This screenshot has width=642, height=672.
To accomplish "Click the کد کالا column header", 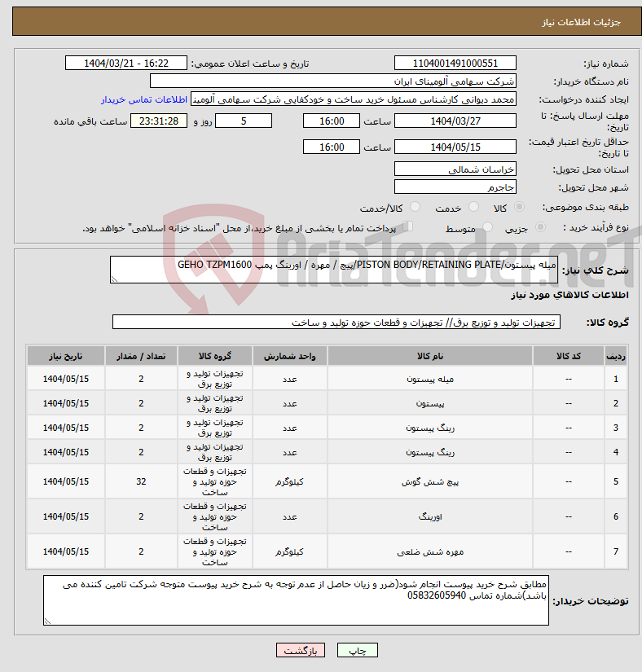I will [x=569, y=356].
